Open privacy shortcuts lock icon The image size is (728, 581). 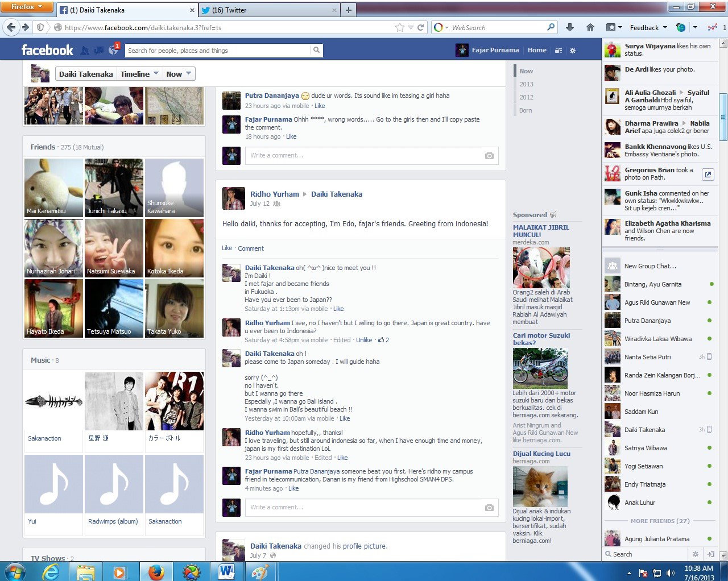point(559,50)
